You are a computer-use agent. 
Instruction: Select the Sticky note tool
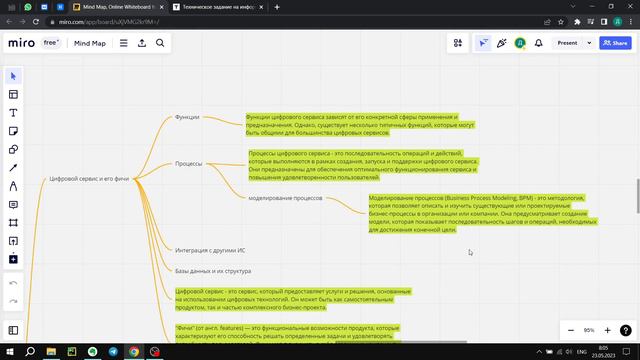[13, 131]
